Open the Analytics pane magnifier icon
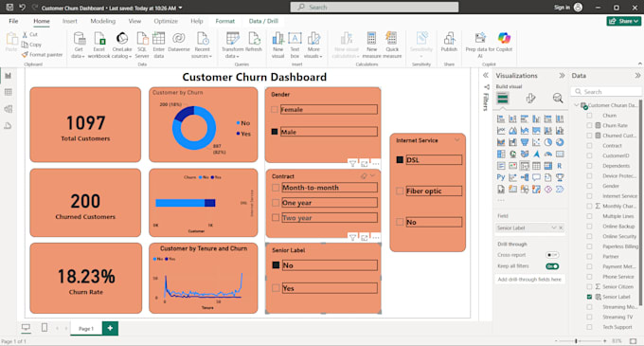644x346 pixels. [x=557, y=99]
